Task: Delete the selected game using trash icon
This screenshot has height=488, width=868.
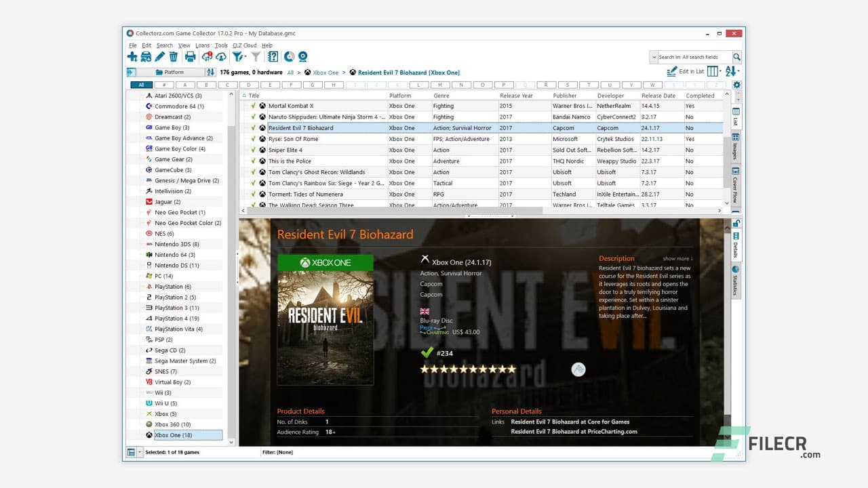Action: pyautogui.click(x=175, y=57)
